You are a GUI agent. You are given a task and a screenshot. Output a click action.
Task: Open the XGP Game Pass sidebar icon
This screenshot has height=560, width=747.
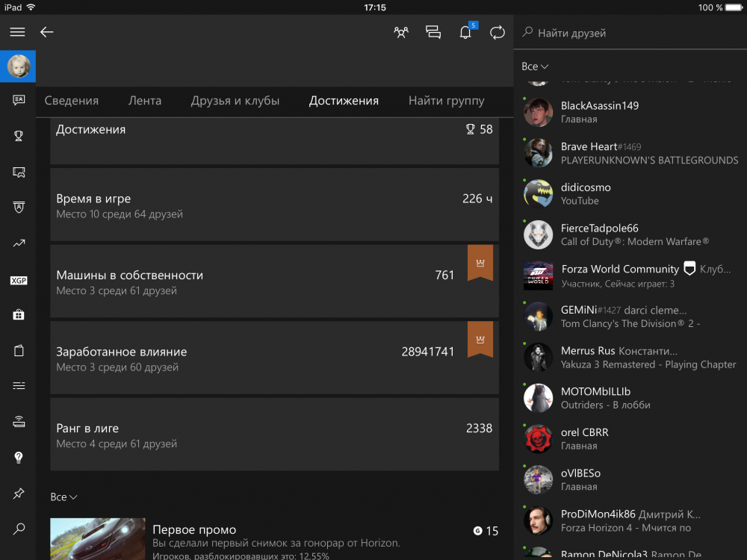tap(19, 280)
